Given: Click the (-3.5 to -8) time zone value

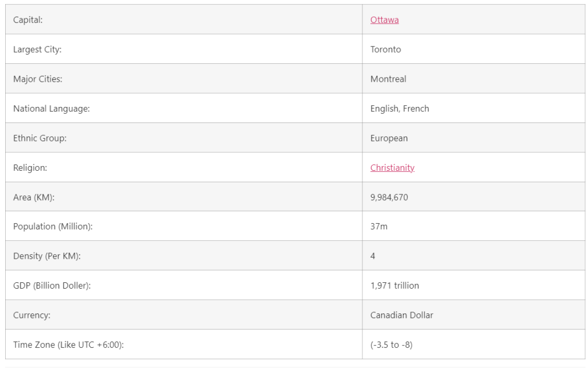Looking at the screenshot, I should pos(391,345).
